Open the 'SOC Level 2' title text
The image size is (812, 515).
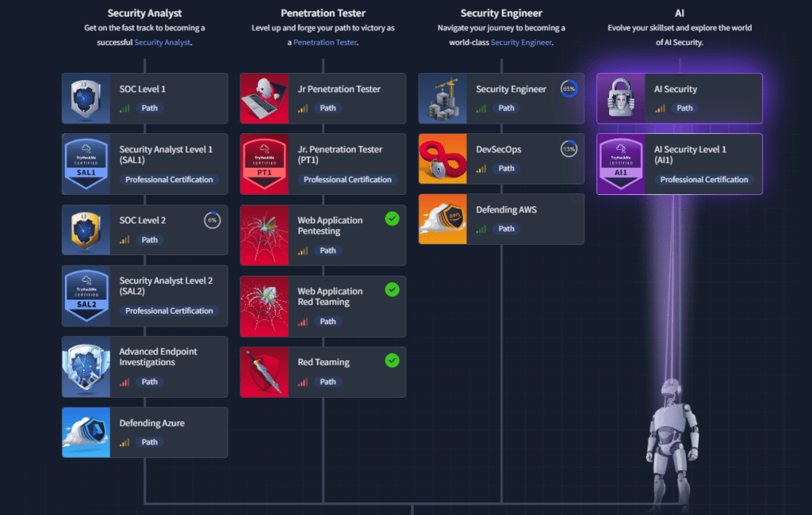tap(143, 220)
